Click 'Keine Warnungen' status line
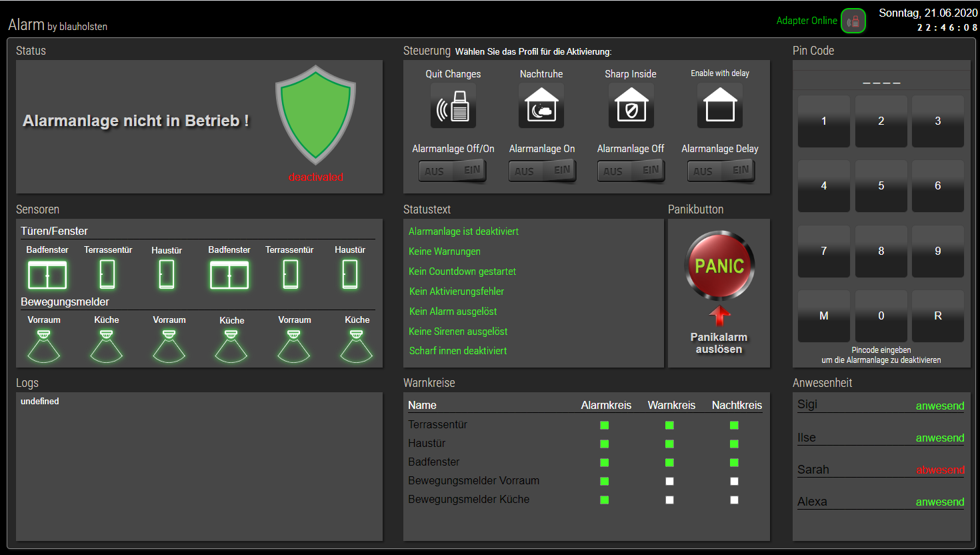The width and height of the screenshot is (980, 555). 445,251
